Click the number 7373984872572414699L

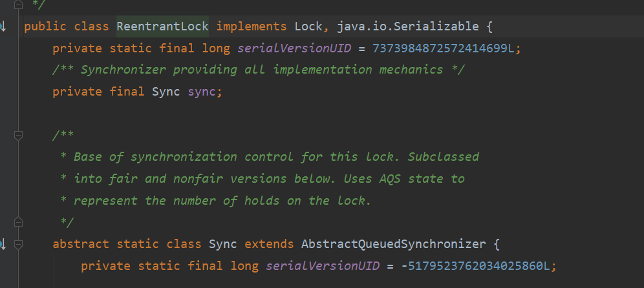443,48
